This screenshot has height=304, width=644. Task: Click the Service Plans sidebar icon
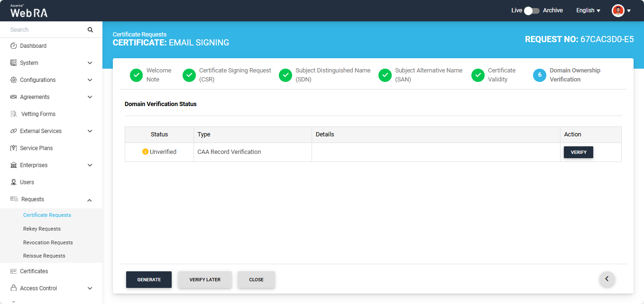pyautogui.click(x=14, y=148)
